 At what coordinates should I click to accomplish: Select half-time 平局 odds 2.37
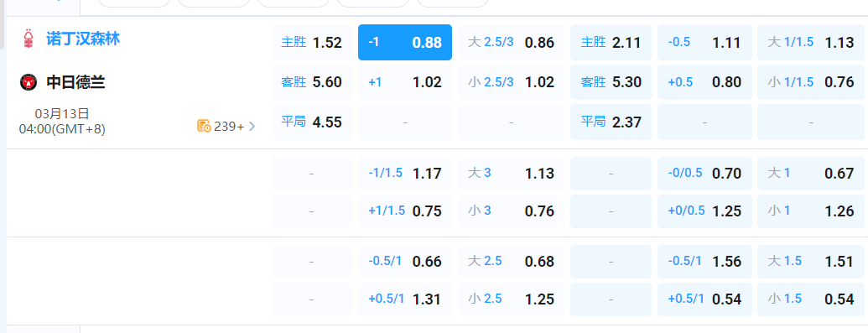point(611,122)
